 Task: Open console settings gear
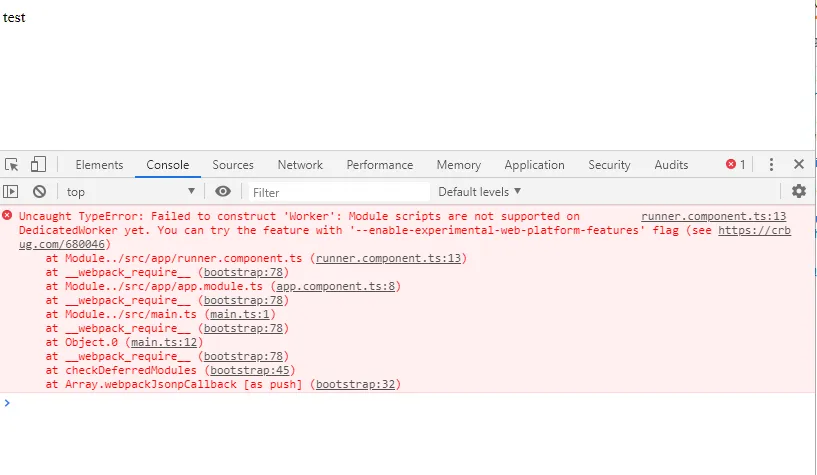coord(799,191)
